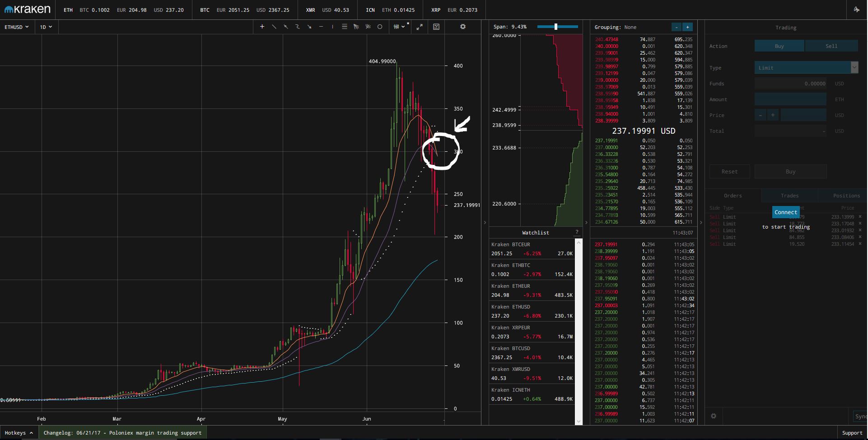
Task: Click the Kraken logo
Action: pos(27,9)
